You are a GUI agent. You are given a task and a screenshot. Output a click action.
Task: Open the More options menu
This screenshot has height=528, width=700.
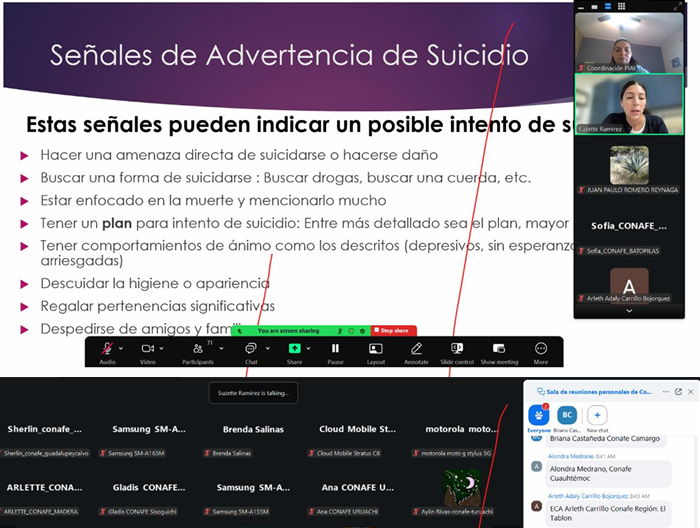click(x=540, y=348)
